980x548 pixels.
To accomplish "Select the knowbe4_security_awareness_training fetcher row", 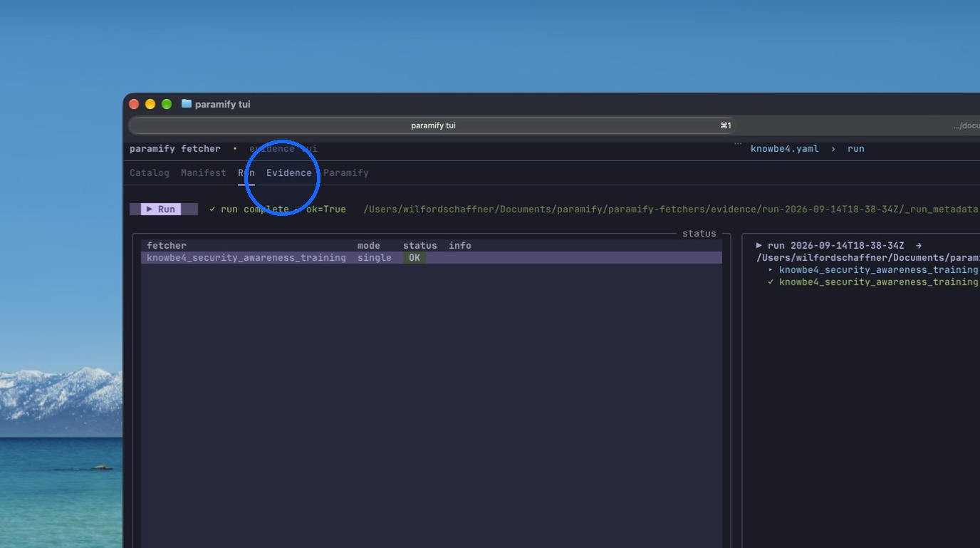I will 432,257.
